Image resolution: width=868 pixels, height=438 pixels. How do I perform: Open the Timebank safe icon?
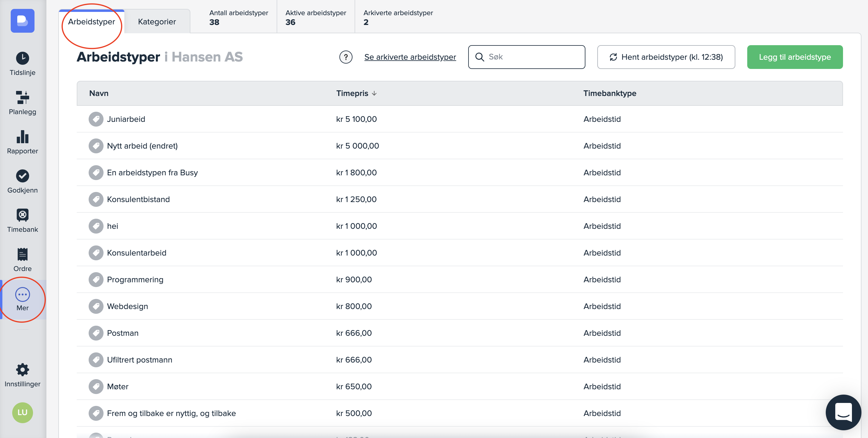(22, 215)
